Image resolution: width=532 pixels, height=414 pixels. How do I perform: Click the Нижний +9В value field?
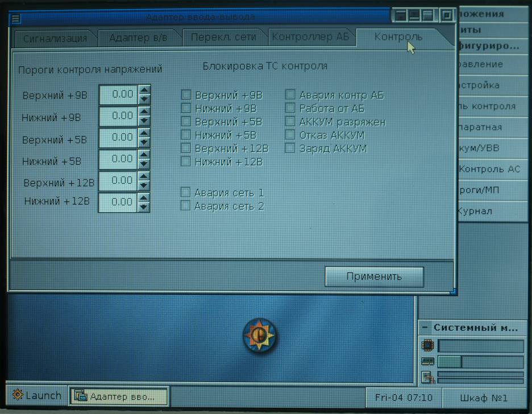(x=119, y=116)
